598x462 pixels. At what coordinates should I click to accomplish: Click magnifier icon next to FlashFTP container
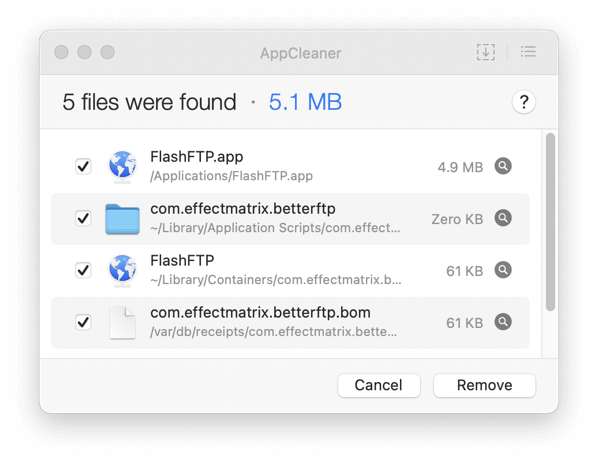point(503,270)
